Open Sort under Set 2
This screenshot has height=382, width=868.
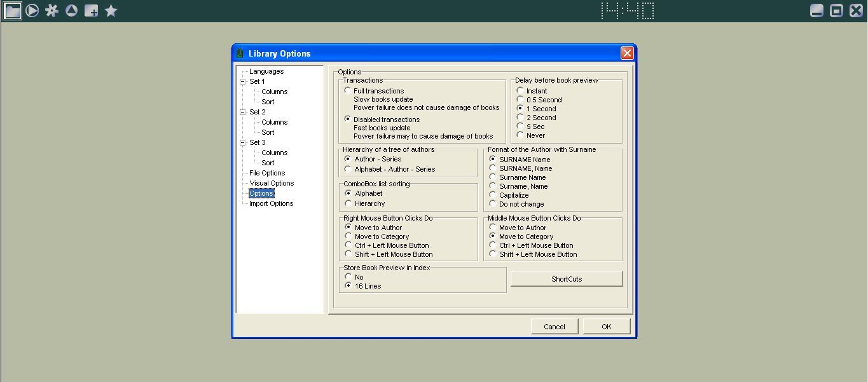tap(268, 132)
